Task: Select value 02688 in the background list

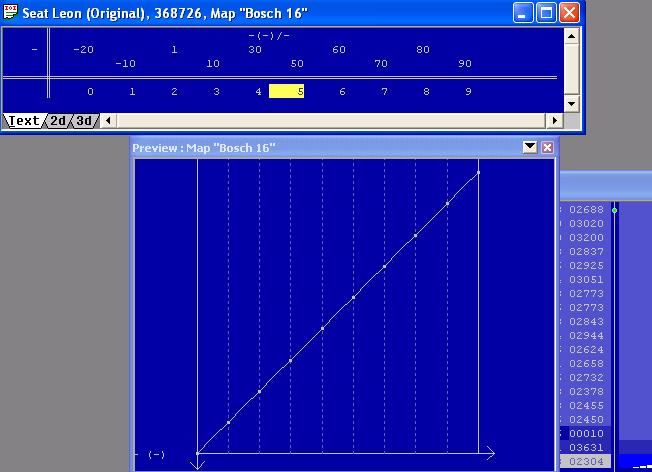Action: click(586, 210)
